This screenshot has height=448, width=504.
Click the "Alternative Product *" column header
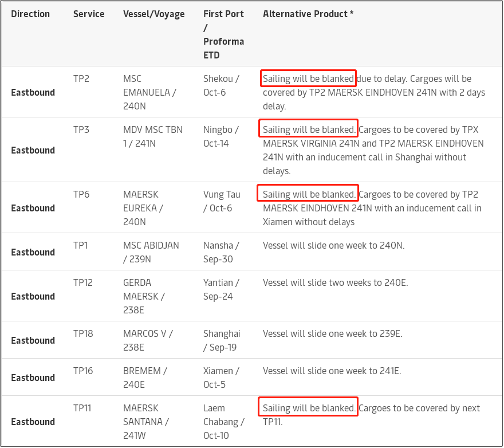[x=308, y=14]
